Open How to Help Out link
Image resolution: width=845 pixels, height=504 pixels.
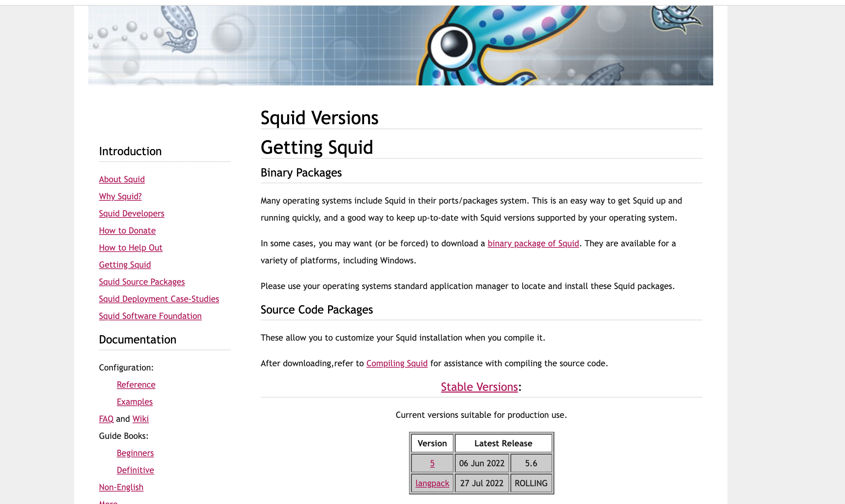[130, 248]
